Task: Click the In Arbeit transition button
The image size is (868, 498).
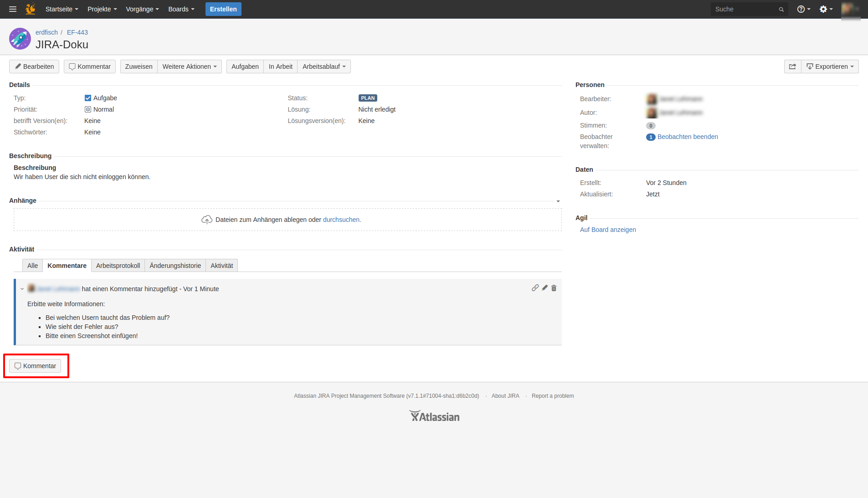Action: click(x=280, y=67)
